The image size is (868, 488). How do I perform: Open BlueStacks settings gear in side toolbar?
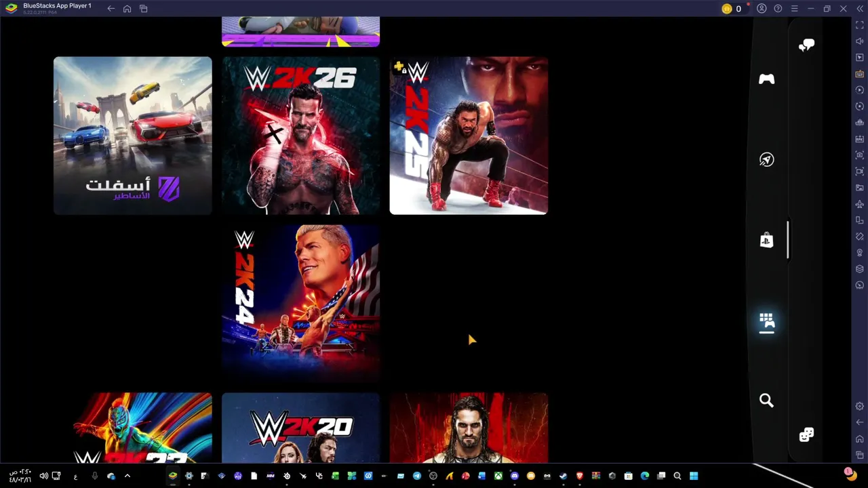point(860,406)
